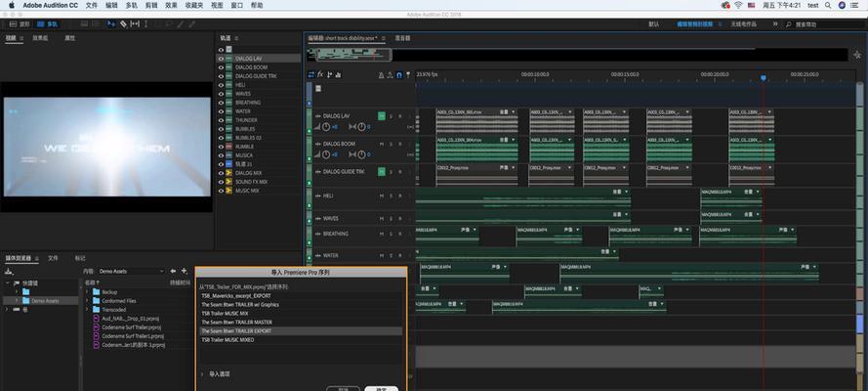Solo the HELI track

point(391,195)
